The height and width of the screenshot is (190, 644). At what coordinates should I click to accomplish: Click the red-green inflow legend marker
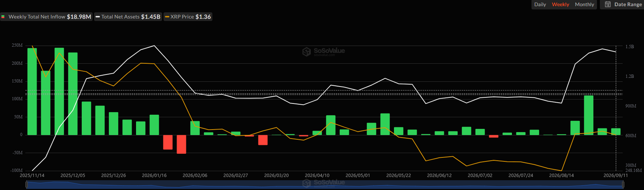click(x=3, y=17)
